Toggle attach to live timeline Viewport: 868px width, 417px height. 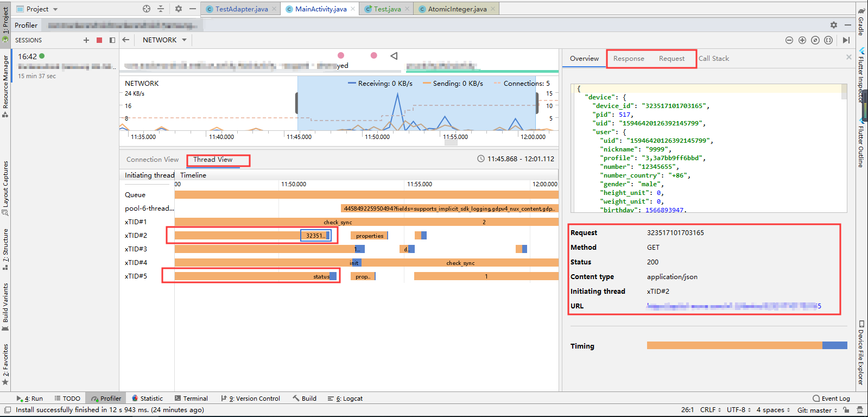tap(846, 40)
